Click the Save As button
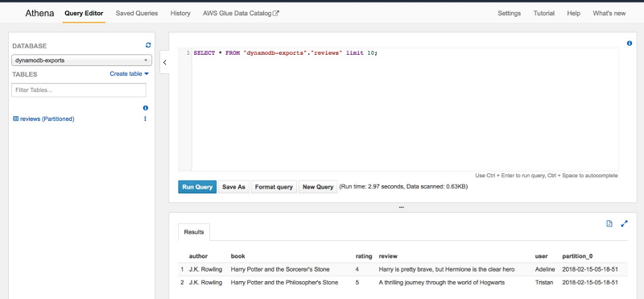The width and height of the screenshot is (644, 299). pyautogui.click(x=233, y=187)
